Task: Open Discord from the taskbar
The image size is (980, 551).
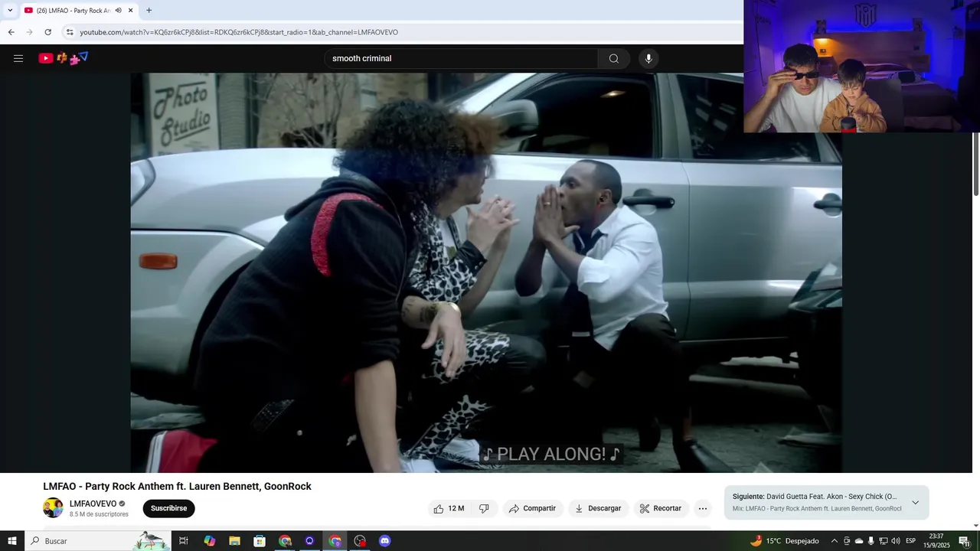Action: [x=385, y=541]
